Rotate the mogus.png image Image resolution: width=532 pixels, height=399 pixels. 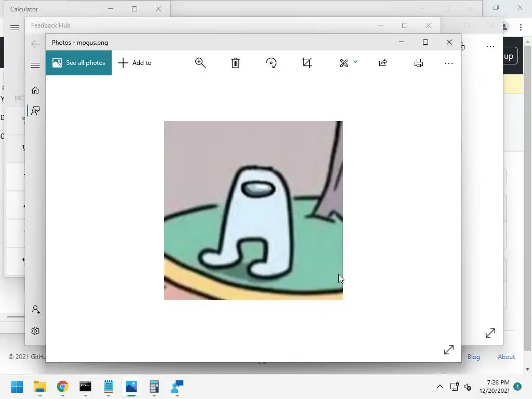(271, 63)
